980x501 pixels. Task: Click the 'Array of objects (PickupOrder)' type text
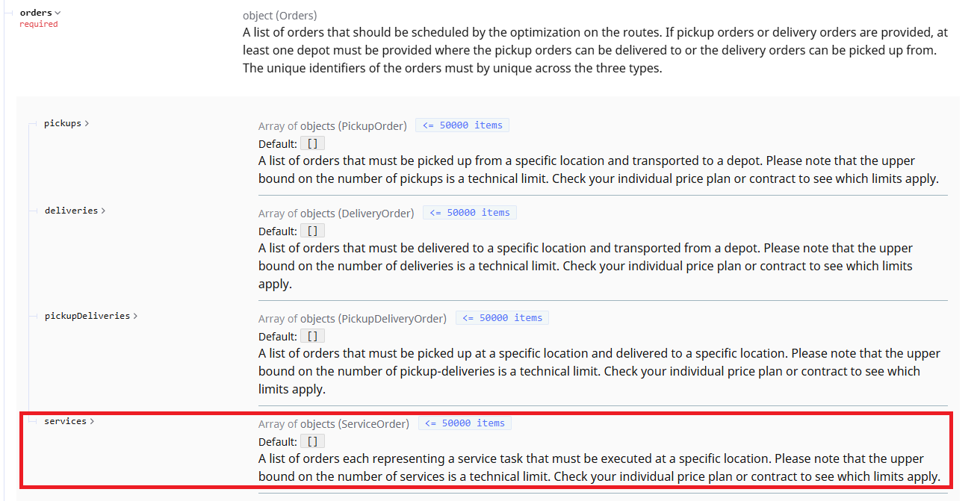click(332, 125)
